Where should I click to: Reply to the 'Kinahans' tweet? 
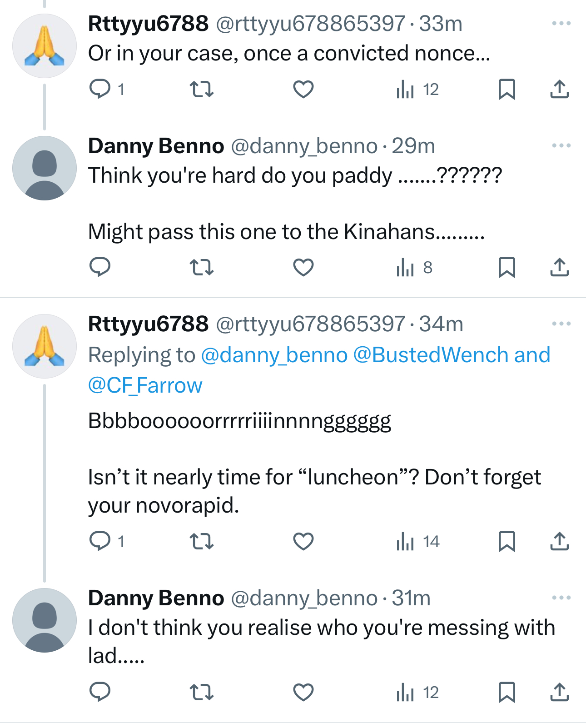point(100,267)
